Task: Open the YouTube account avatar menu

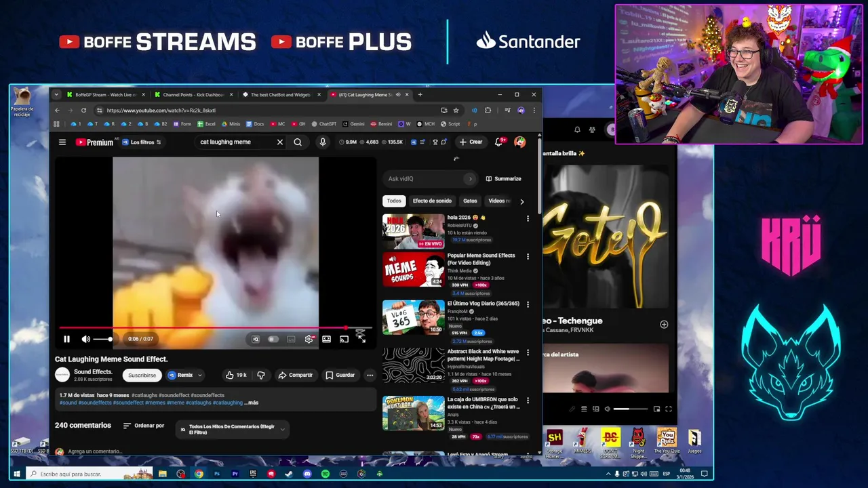Action: (x=519, y=142)
